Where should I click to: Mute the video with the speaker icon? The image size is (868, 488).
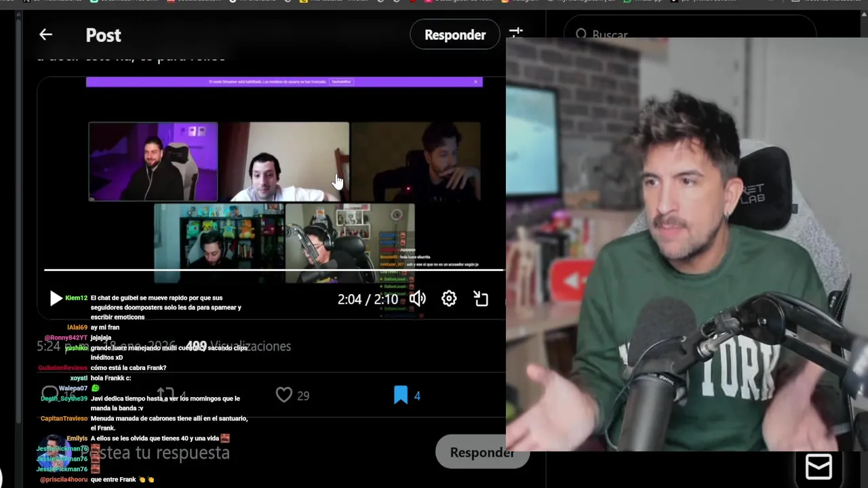(x=417, y=298)
